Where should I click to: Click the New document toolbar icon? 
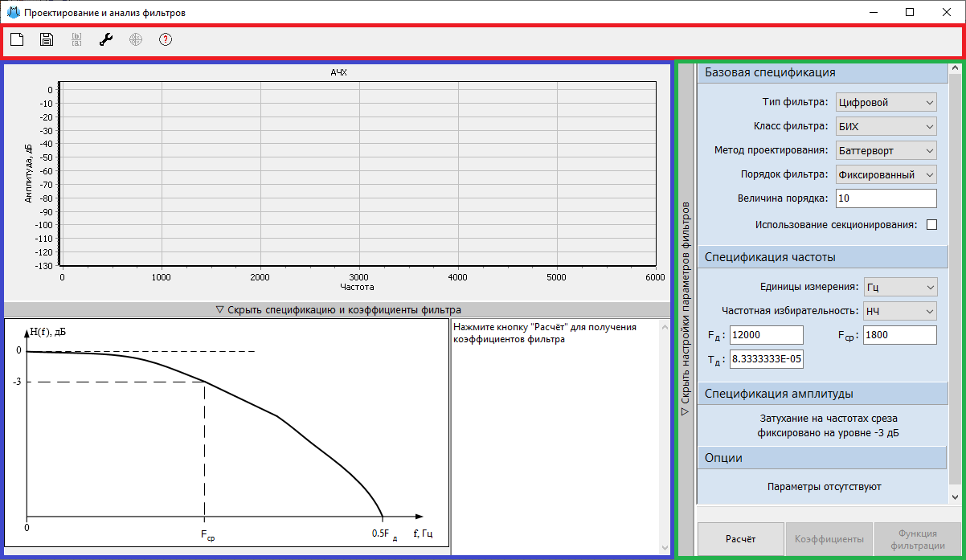click(x=16, y=39)
